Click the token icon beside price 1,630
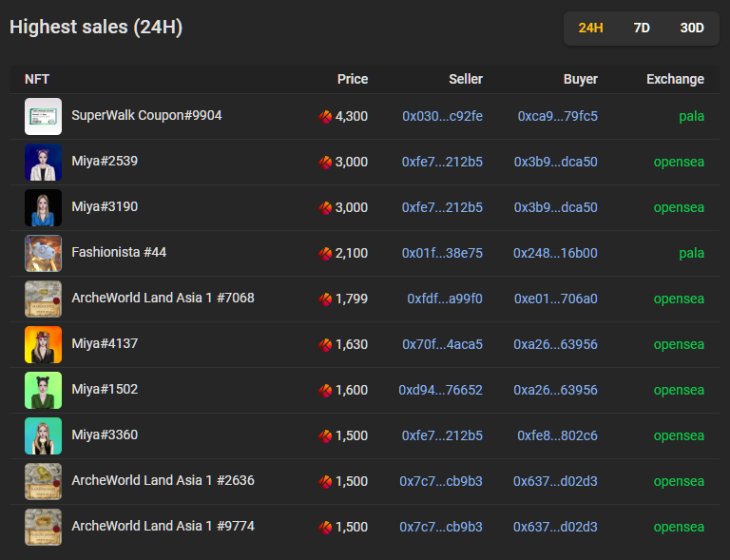The image size is (730, 560). [x=325, y=344]
